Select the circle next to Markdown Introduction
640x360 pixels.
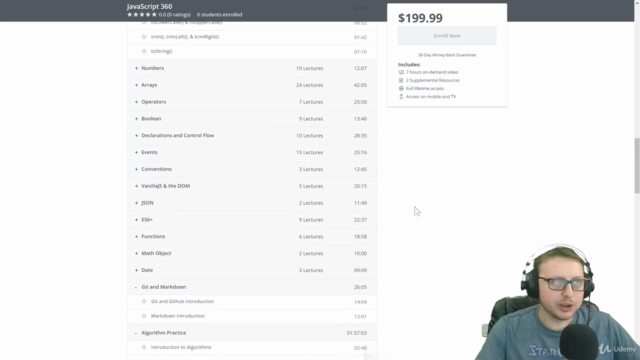[144, 316]
